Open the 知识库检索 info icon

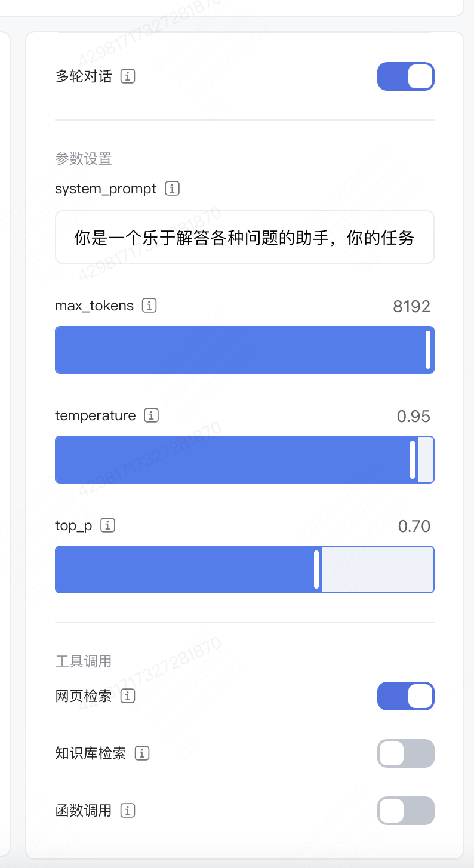[142, 753]
